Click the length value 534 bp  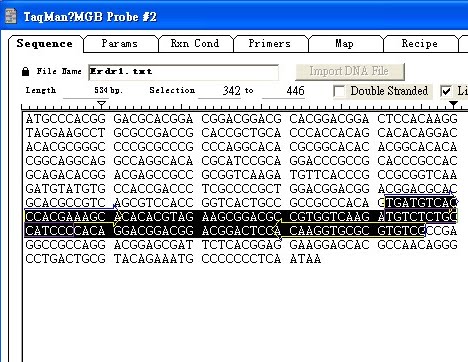pos(109,91)
